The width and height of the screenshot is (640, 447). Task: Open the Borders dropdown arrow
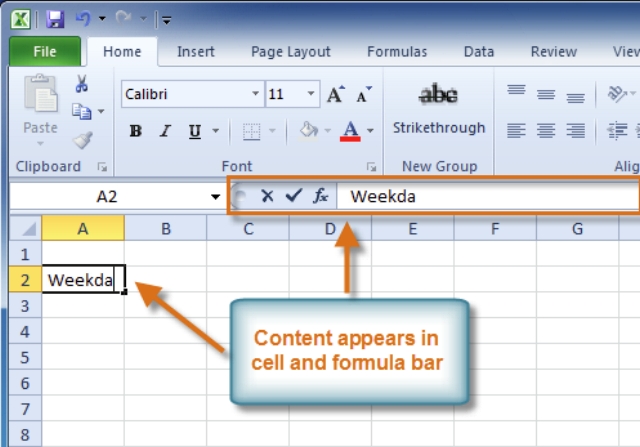[272, 131]
